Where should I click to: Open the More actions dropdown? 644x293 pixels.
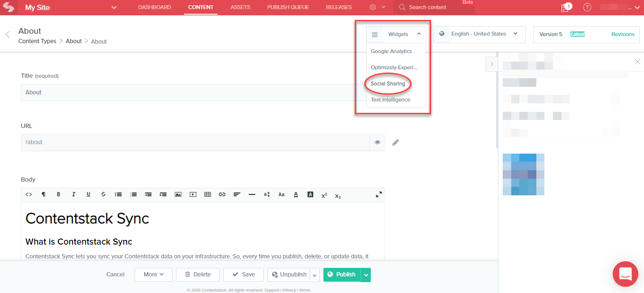[x=154, y=275]
